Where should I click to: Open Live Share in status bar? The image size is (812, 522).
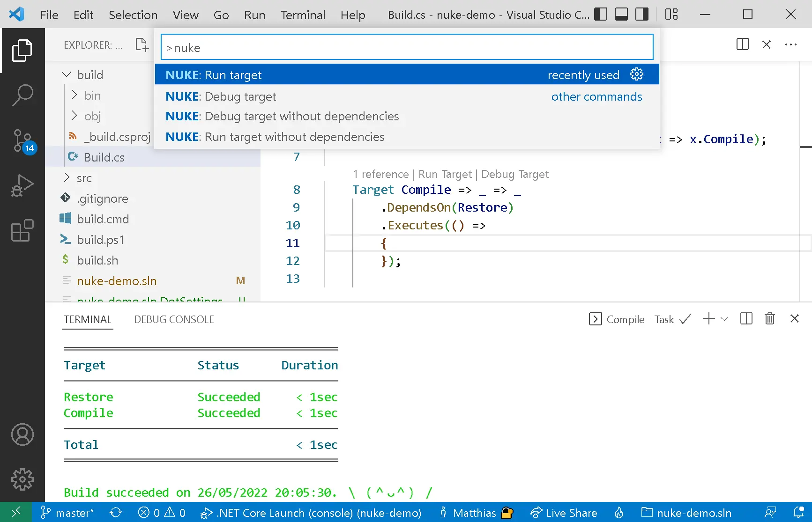click(564, 513)
